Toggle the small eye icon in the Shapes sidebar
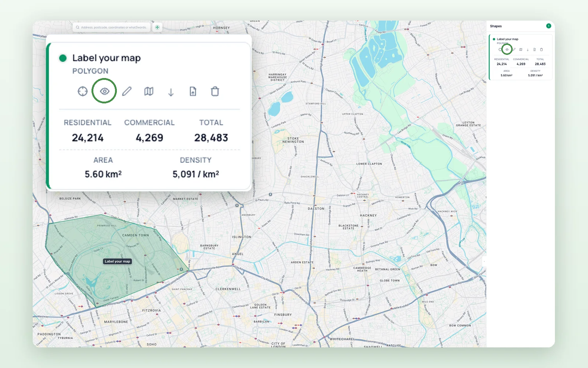 [x=507, y=49]
